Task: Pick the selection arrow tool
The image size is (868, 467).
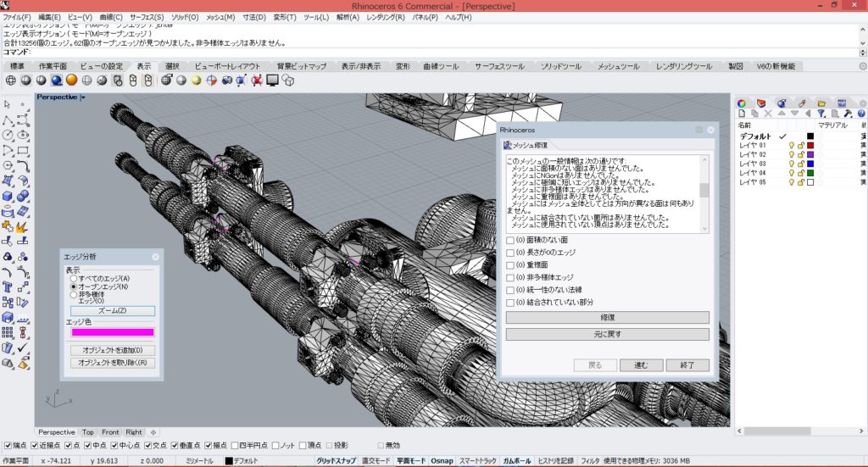Action: [8, 103]
